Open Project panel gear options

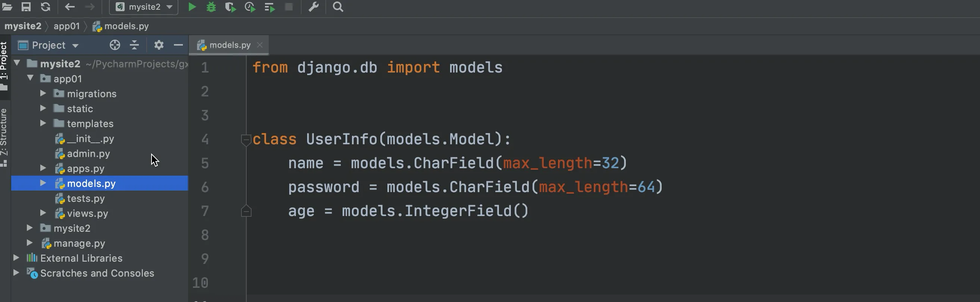tap(159, 45)
